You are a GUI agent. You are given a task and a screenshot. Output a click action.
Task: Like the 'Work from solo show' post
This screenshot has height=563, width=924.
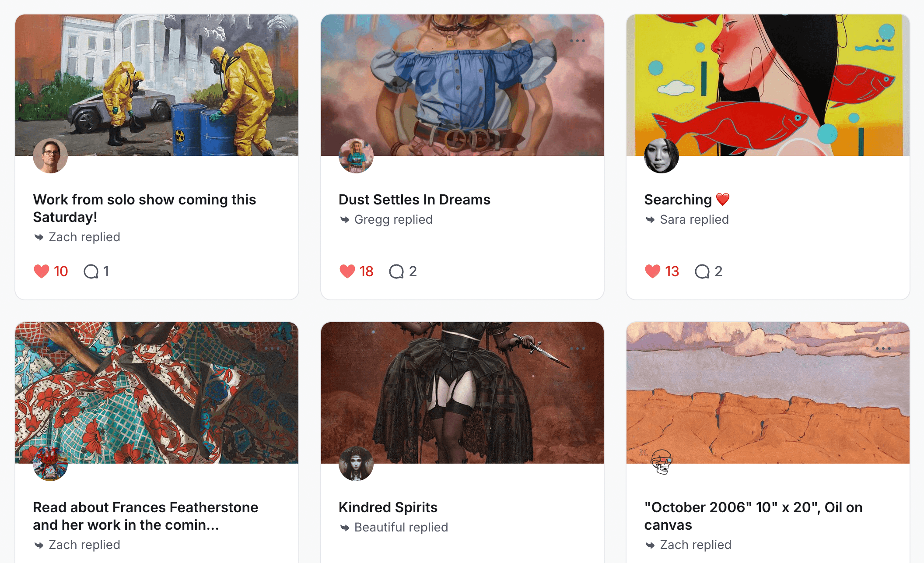(x=42, y=271)
